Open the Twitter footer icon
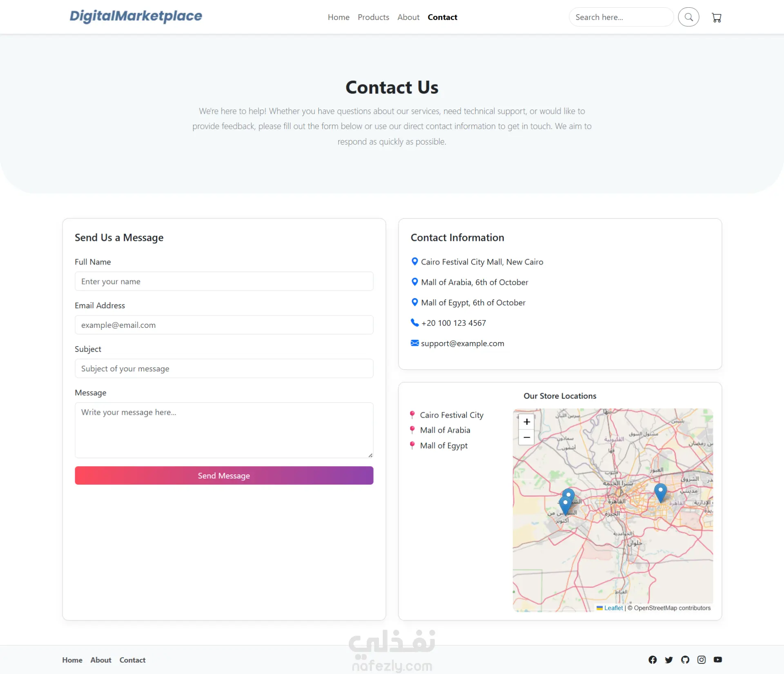The image size is (784, 674). 669,660
